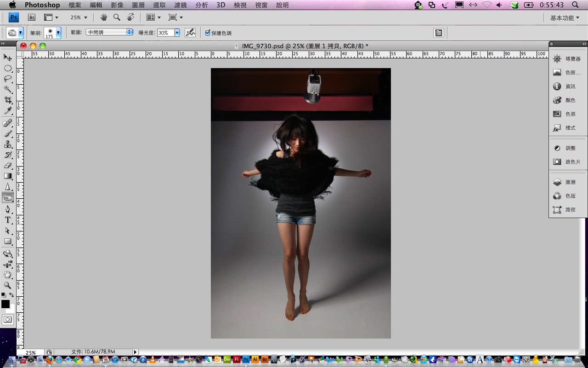This screenshot has height=368, width=588.
Task: Select the Magic Wand tool
Action: click(x=8, y=89)
